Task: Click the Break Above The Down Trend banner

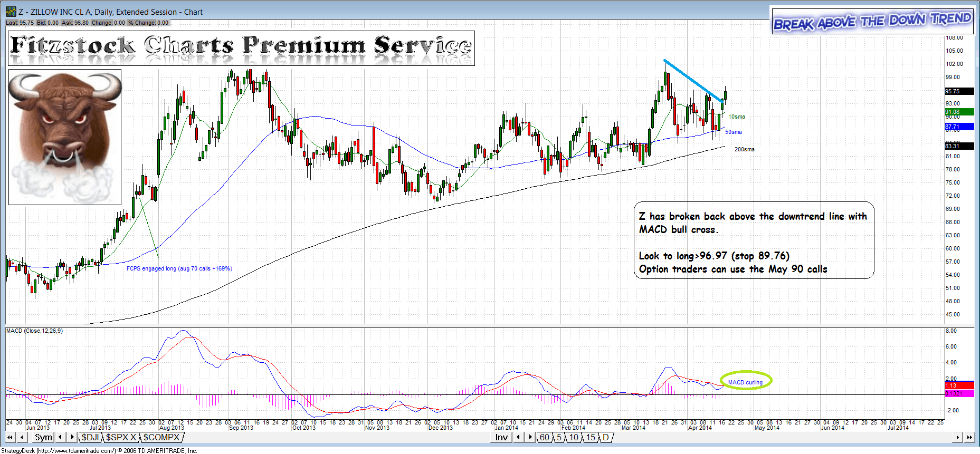Action: [x=872, y=21]
